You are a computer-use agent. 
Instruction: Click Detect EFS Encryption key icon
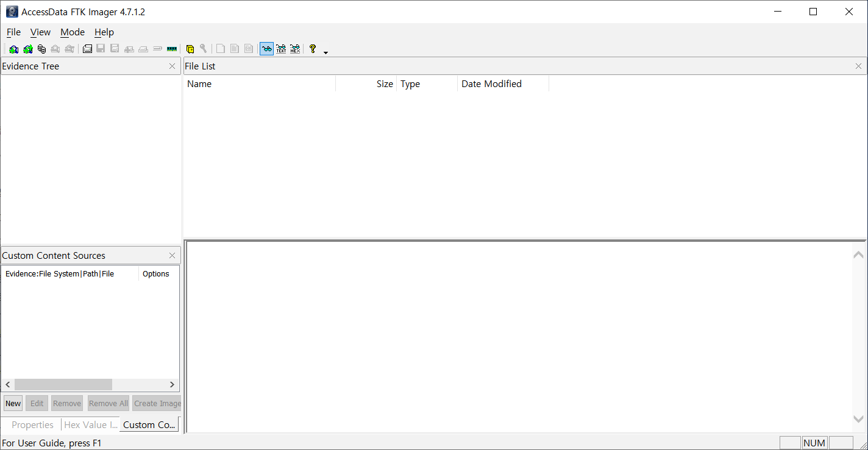coord(204,49)
